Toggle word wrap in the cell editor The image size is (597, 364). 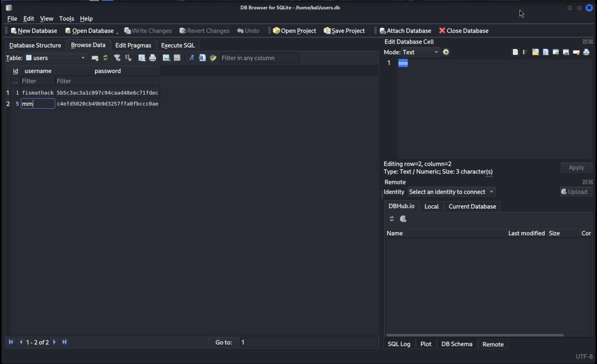tap(515, 52)
